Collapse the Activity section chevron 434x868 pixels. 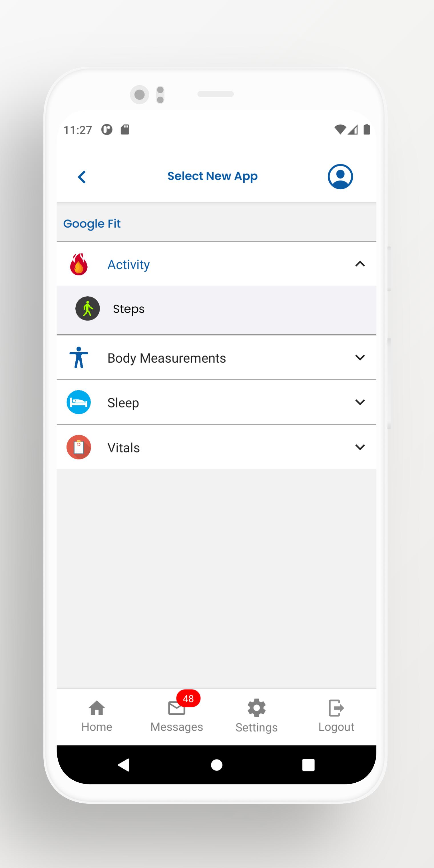click(x=360, y=264)
